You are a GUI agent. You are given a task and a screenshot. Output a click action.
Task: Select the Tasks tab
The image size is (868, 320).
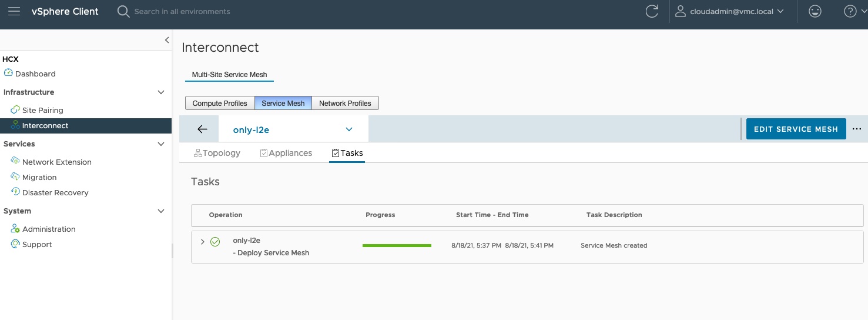click(347, 153)
